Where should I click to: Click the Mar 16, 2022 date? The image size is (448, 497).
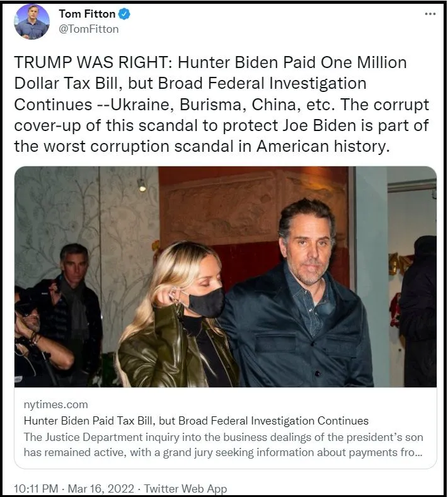101,489
